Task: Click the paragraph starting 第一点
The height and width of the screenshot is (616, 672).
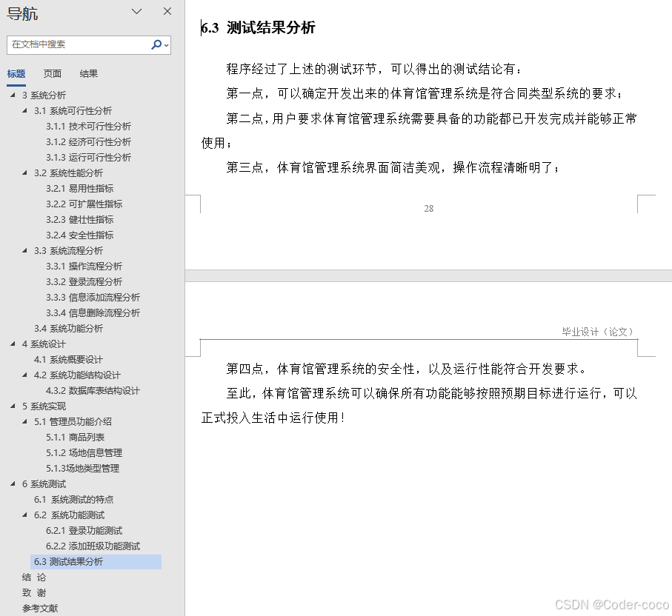Action: [x=425, y=93]
